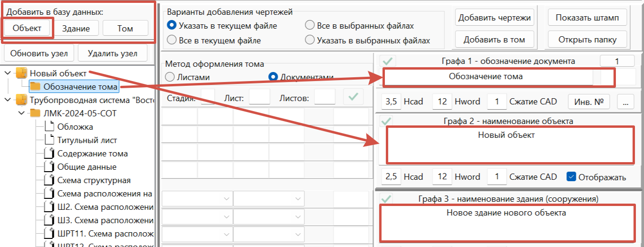Click green checkmark for Графа 1
Viewport: 644px width, 247px height.
(x=388, y=61)
